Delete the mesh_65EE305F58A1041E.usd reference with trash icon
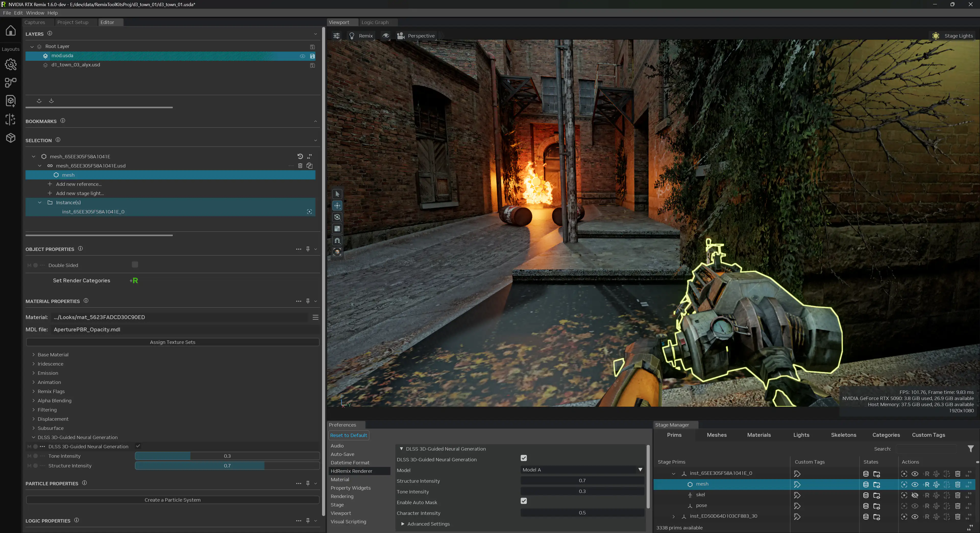 [300, 165]
